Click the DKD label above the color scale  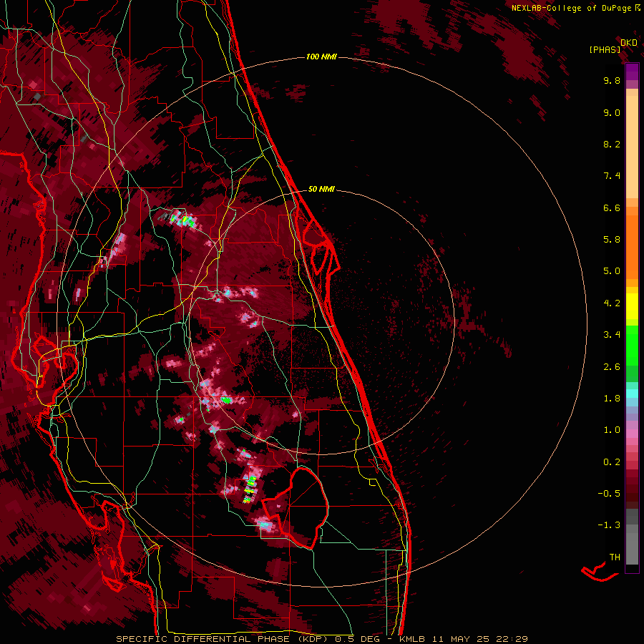pyautogui.click(x=629, y=42)
